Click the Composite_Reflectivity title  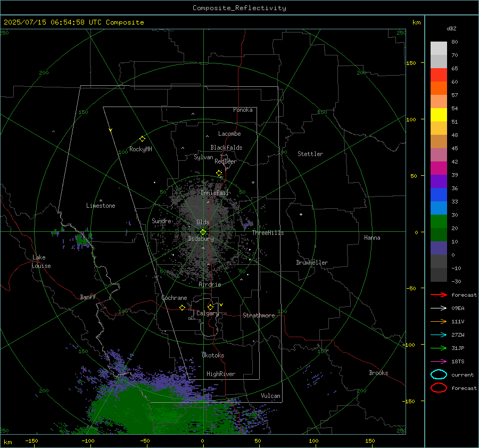(x=239, y=8)
